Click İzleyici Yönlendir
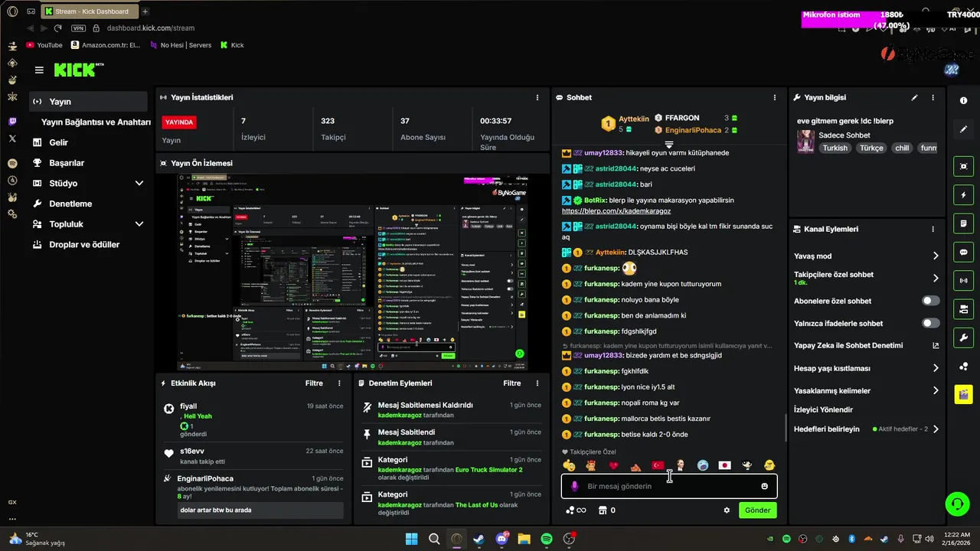This screenshot has height=551, width=980. tap(823, 410)
